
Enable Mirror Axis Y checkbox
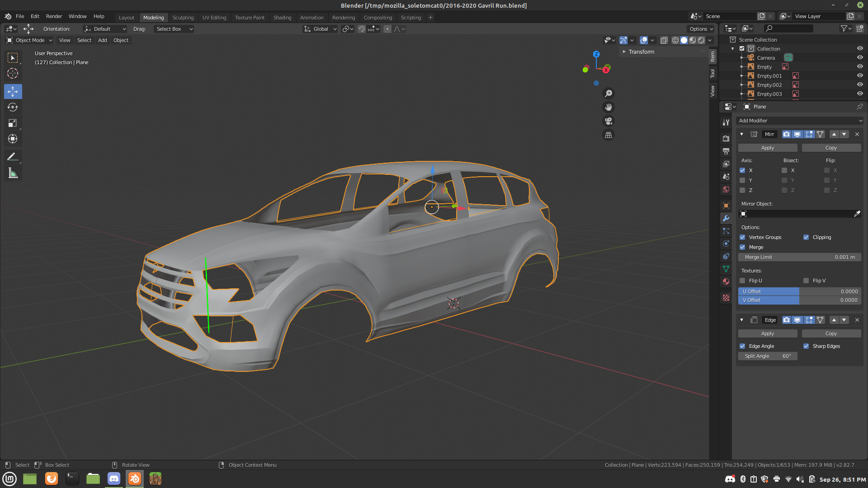coord(742,180)
